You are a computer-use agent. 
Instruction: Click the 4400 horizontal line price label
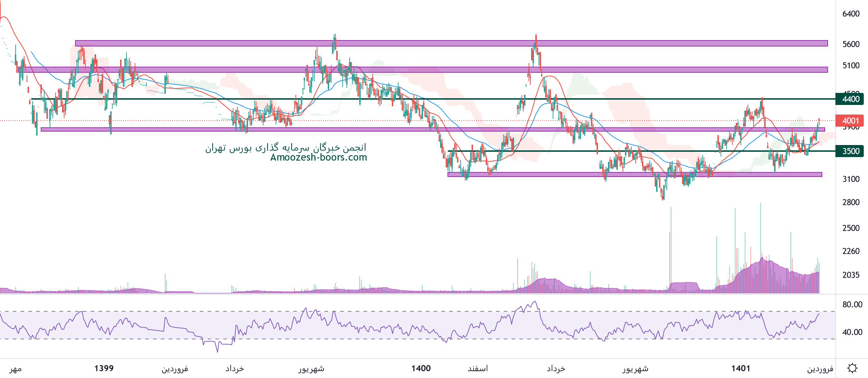(850, 99)
